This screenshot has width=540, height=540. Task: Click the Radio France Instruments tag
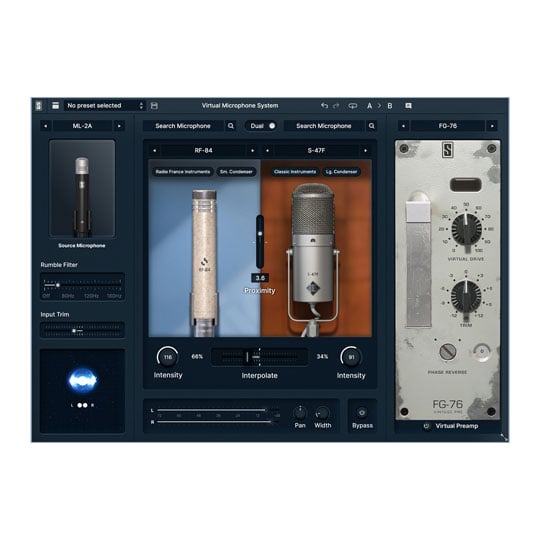tap(183, 172)
